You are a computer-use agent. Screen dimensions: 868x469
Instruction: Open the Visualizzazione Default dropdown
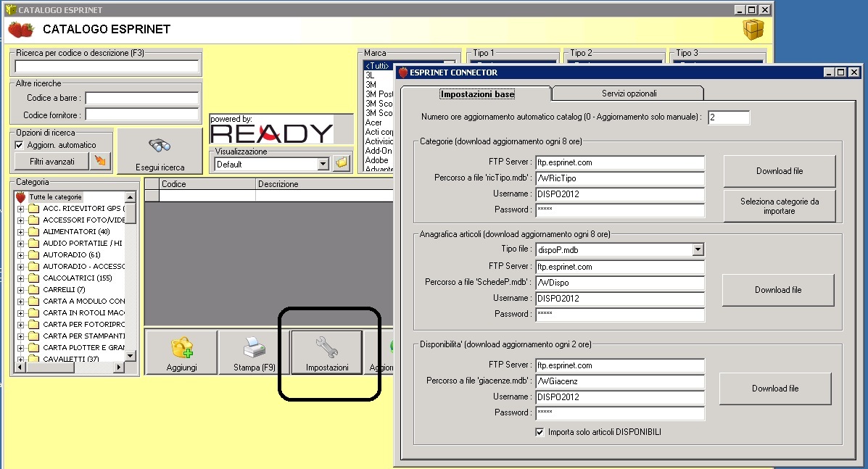click(323, 164)
